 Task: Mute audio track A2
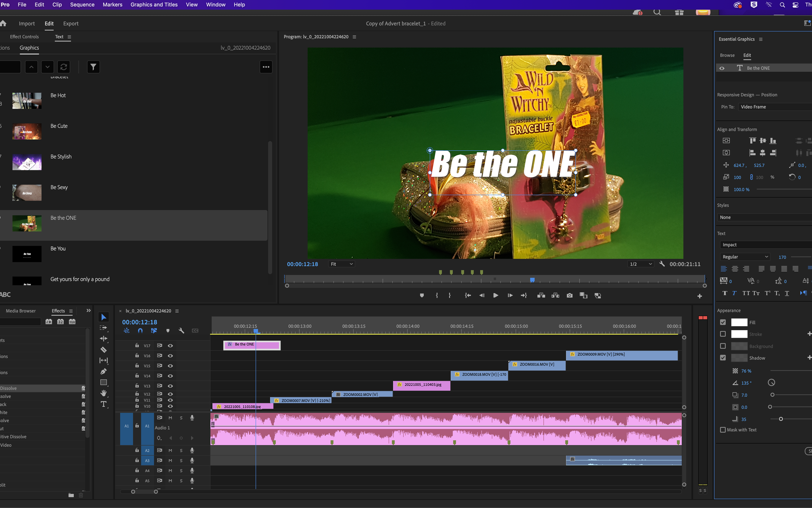pos(170,451)
